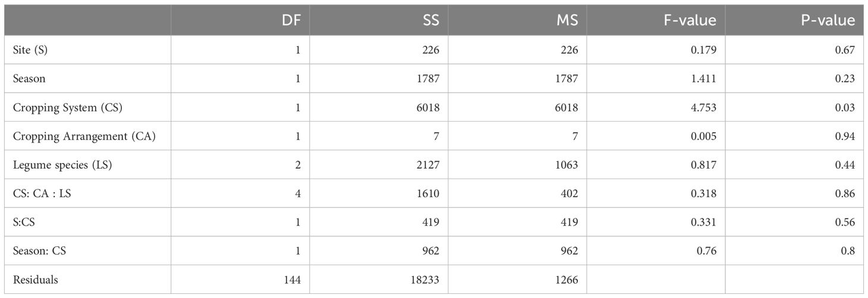Click the P-value column header
This screenshot has height=298, width=868.
click(x=828, y=21)
